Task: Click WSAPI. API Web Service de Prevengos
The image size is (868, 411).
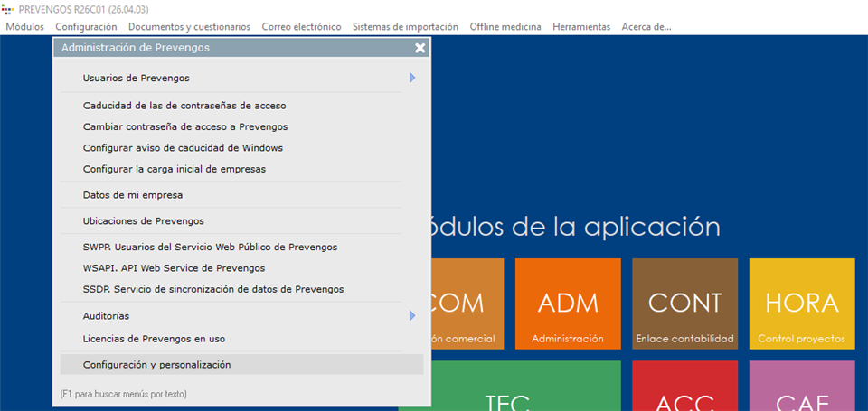Action: tap(174, 268)
